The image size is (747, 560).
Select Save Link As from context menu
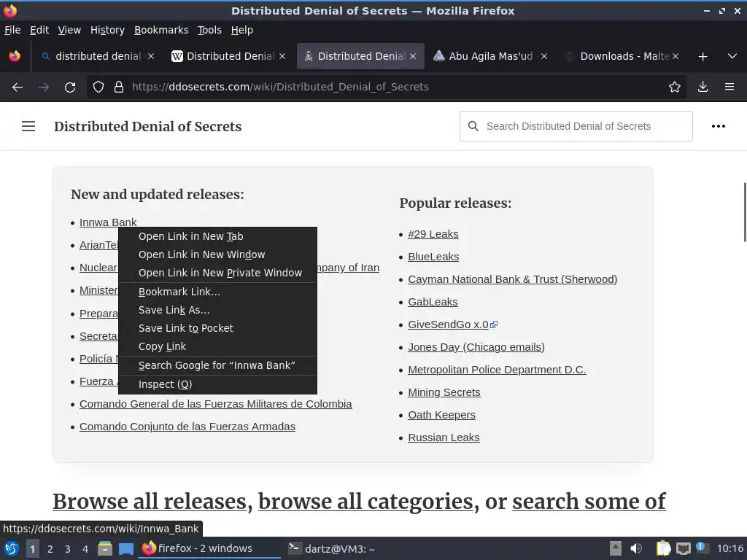click(x=217, y=310)
